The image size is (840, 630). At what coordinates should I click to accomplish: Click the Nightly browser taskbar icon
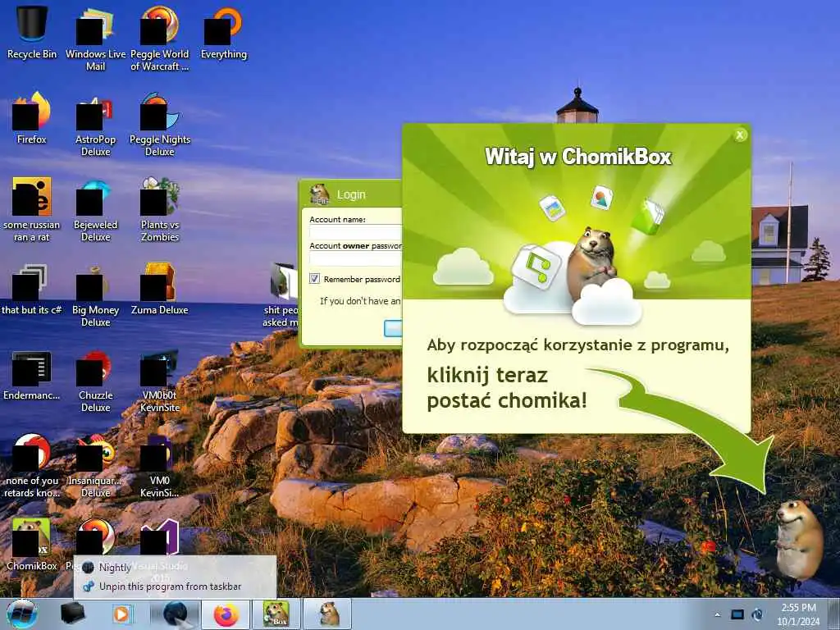[x=176, y=614]
